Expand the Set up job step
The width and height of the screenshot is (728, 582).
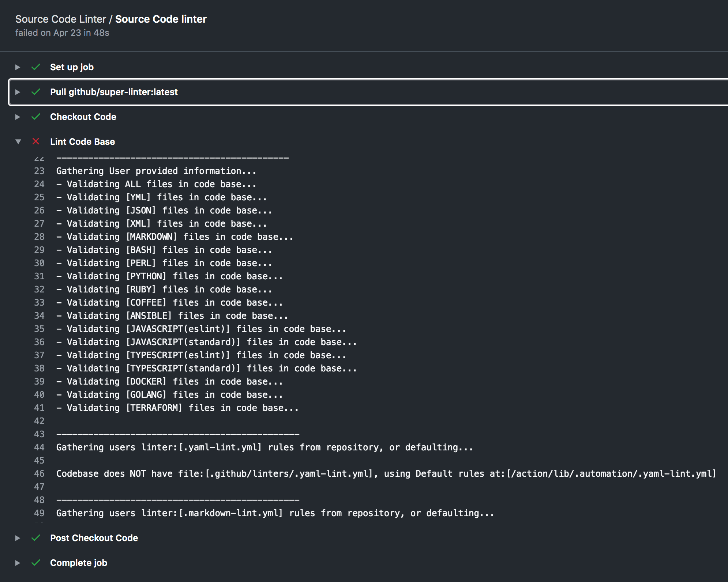pyautogui.click(x=18, y=67)
